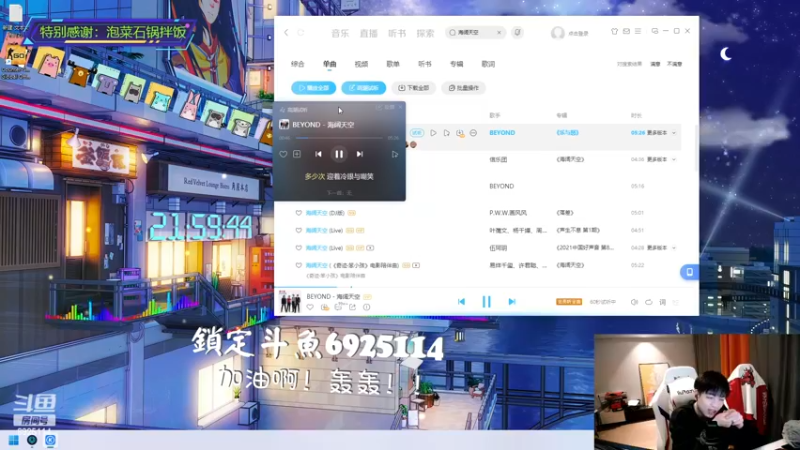Screen dimensions: 800x450
Task: Open the 音乐 top navigation tab
Action: tap(340, 33)
